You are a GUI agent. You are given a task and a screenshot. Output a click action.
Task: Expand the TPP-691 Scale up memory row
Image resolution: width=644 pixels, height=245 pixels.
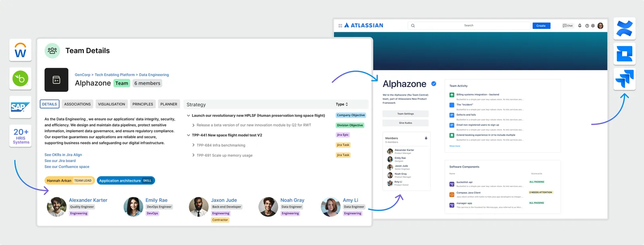[x=193, y=155]
